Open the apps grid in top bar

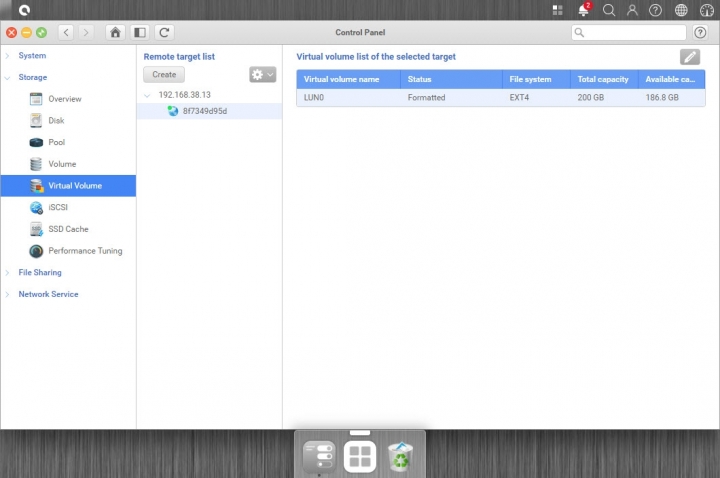[x=558, y=10]
